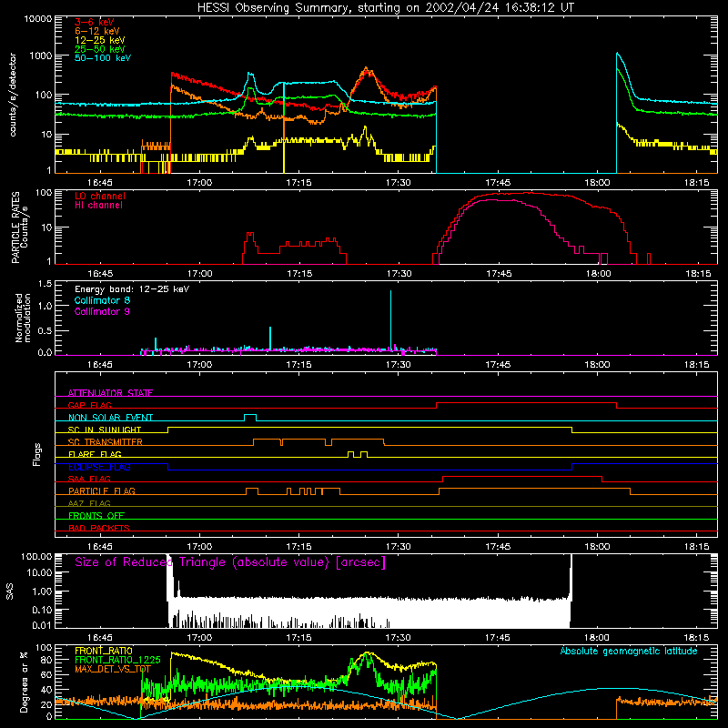The image size is (728, 728).
Task: Click the NON_SOLAR_EVENT flag label
Action: pyautogui.click(x=110, y=418)
